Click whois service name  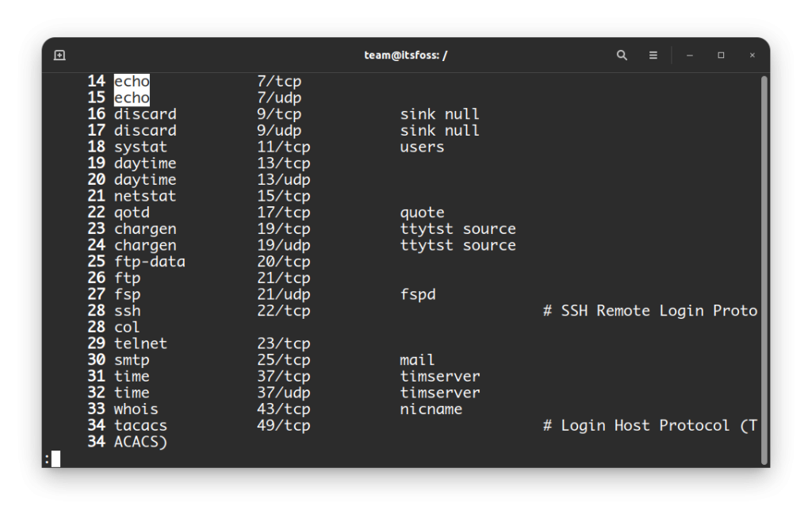tap(136, 409)
